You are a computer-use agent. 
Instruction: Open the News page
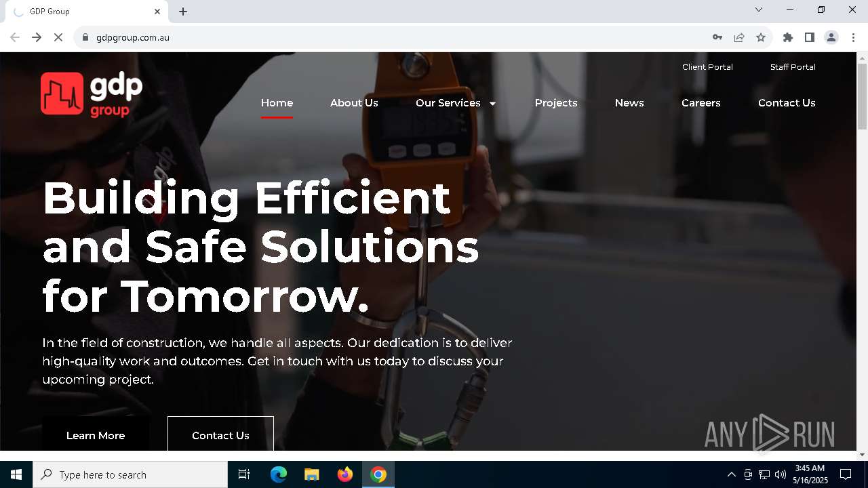point(629,103)
